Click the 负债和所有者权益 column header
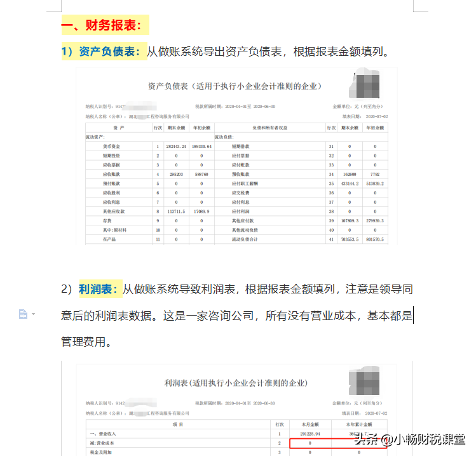 click(x=270, y=128)
